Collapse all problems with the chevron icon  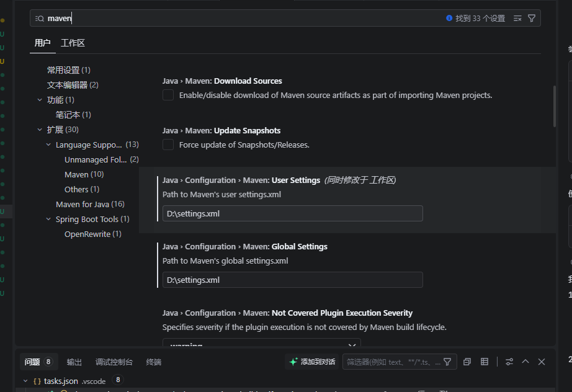(525, 362)
